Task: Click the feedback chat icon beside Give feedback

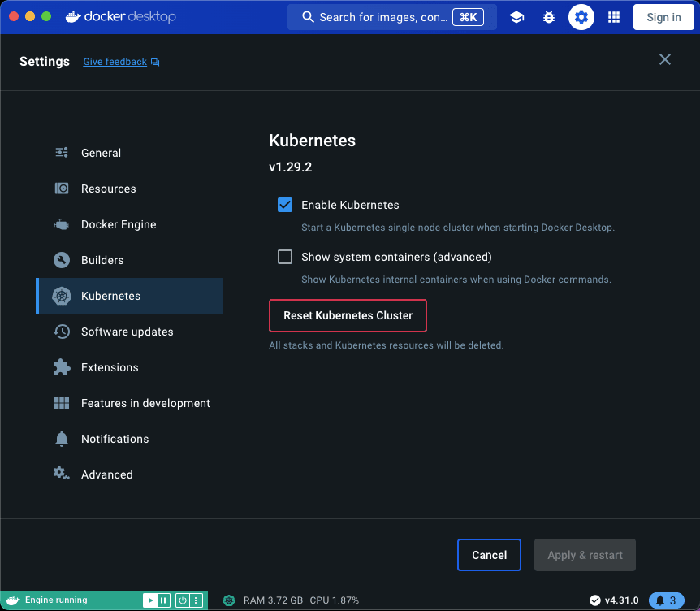Action: [x=155, y=62]
